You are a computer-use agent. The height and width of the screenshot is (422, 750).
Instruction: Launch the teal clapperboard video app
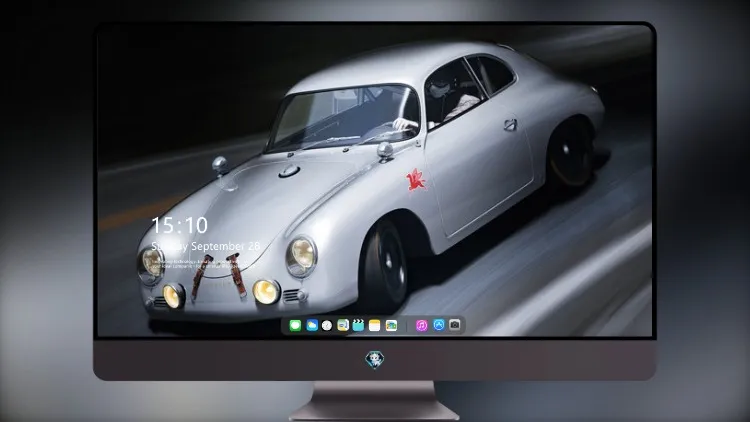click(358, 325)
